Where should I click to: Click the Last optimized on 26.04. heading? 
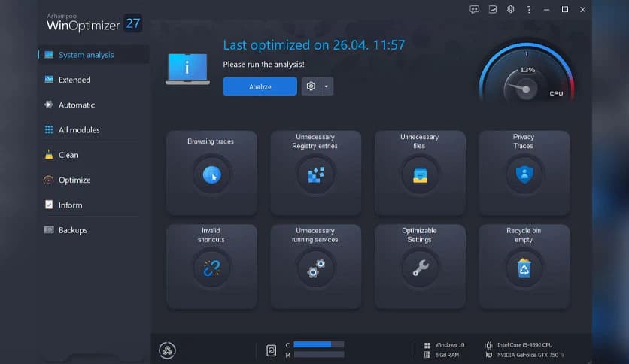click(314, 45)
